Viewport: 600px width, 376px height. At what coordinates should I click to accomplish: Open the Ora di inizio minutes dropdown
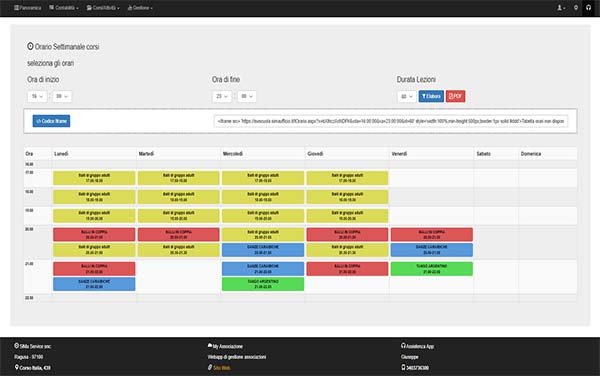pos(62,96)
